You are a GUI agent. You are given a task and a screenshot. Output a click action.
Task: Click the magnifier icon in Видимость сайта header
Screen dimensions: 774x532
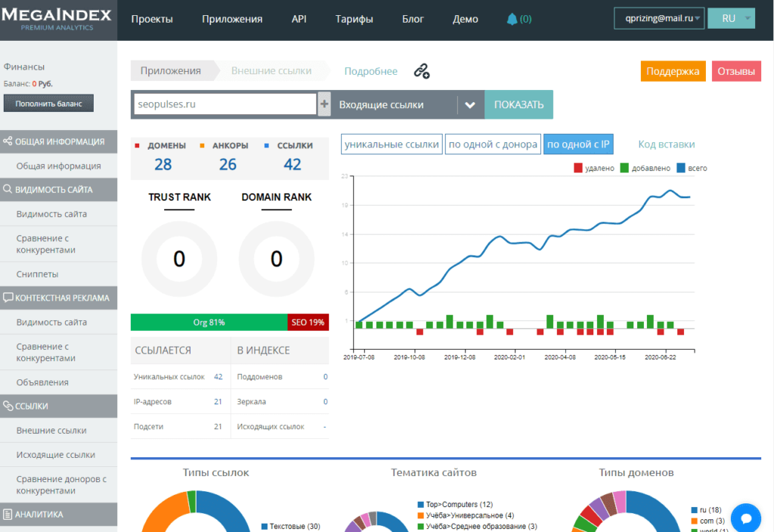click(8, 189)
